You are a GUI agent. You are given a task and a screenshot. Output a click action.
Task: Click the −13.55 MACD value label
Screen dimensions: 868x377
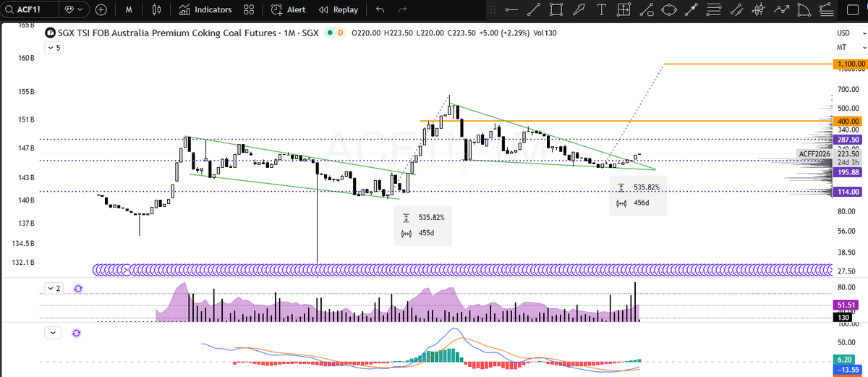pos(848,369)
